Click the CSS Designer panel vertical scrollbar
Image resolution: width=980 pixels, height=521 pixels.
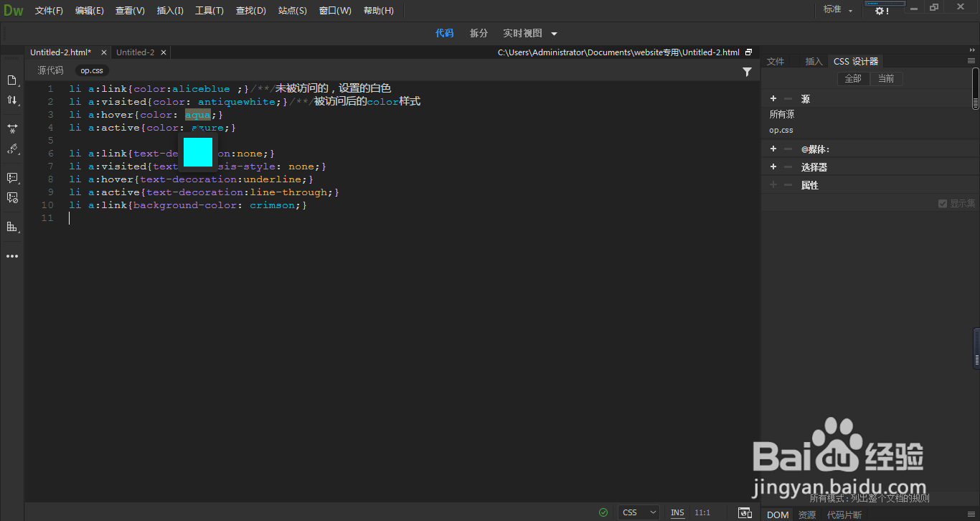coord(976,88)
